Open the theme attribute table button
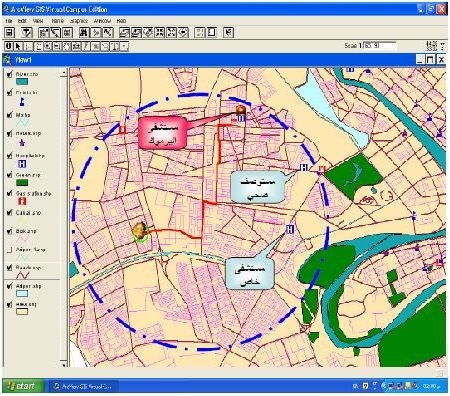 [x=67, y=32]
